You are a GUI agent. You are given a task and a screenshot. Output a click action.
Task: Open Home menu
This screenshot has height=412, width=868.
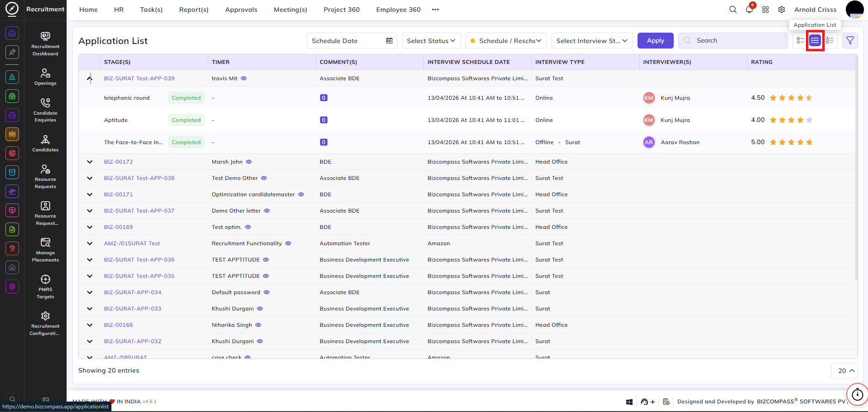(x=88, y=10)
